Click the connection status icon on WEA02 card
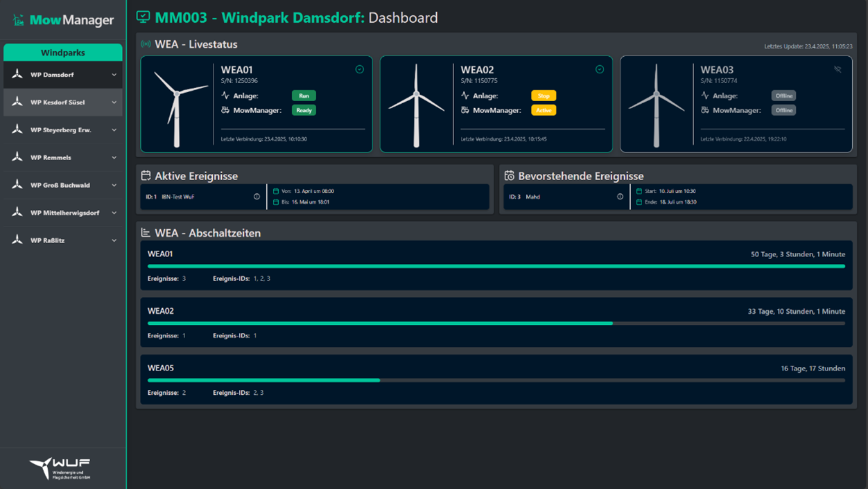 click(x=599, y=69)
